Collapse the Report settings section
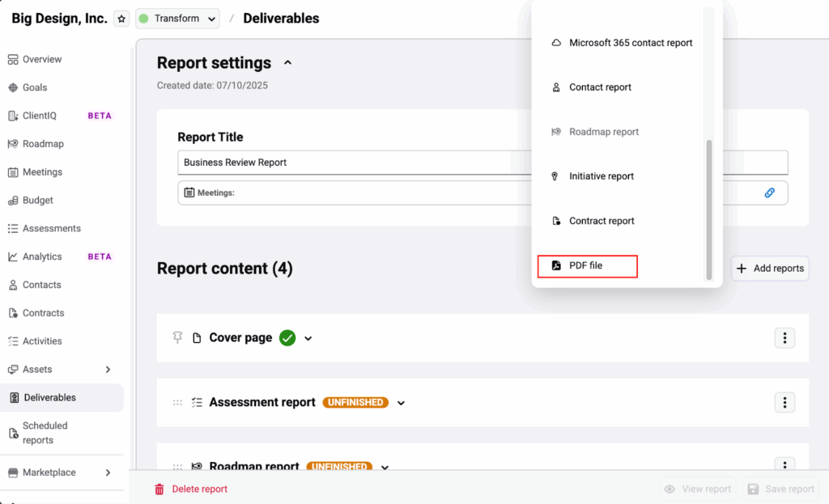Screen dimensions: 829x504 click(287, 63)
